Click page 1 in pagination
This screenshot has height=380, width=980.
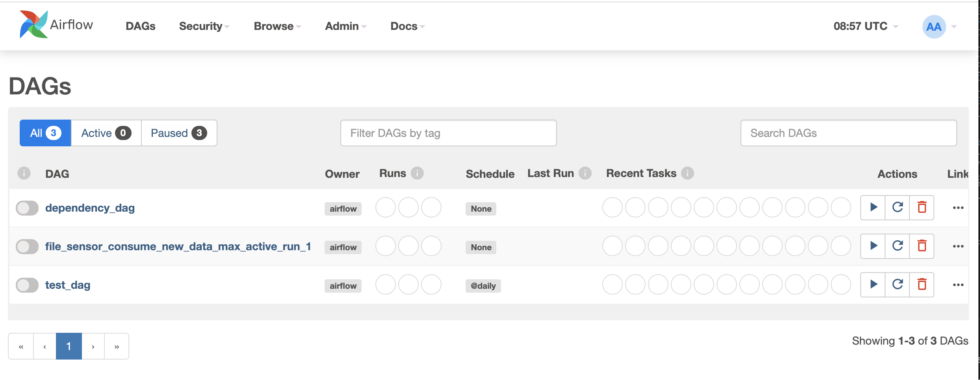click(x=69, y=346)
